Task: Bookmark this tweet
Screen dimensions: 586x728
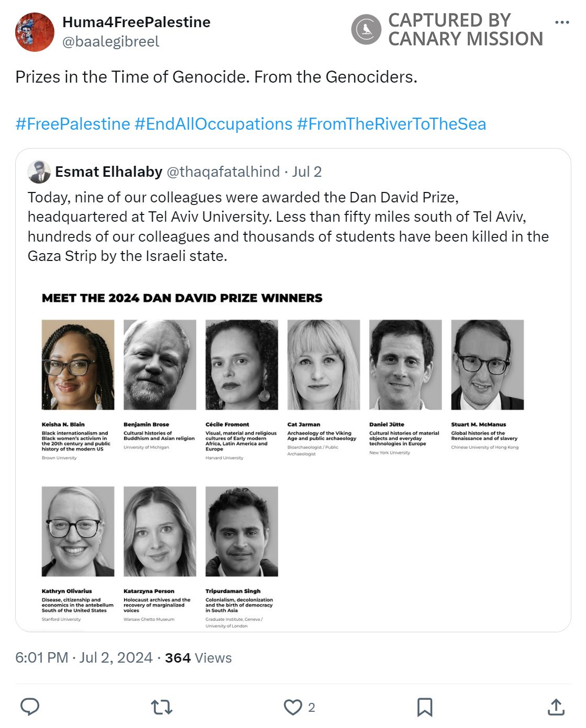Action: tap(424, 707)
